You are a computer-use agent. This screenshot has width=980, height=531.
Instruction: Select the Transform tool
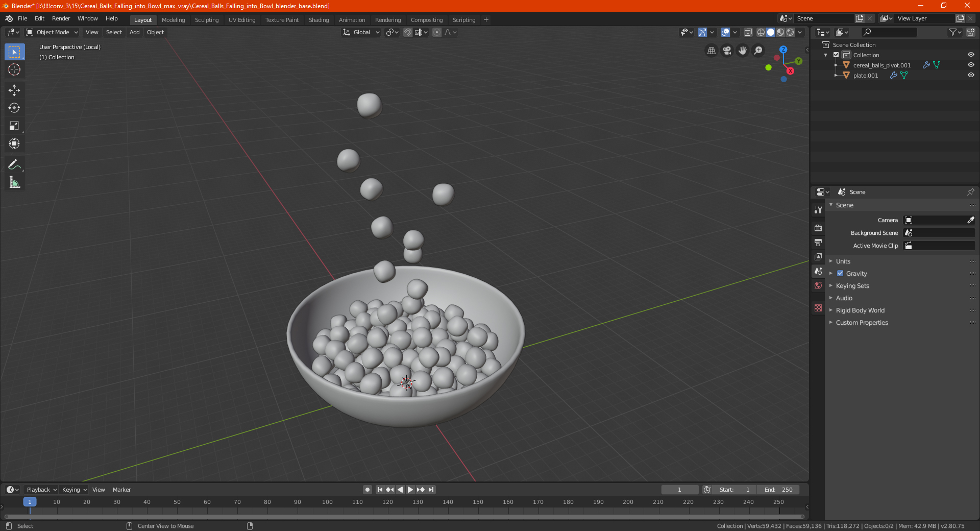coord(14,143)
